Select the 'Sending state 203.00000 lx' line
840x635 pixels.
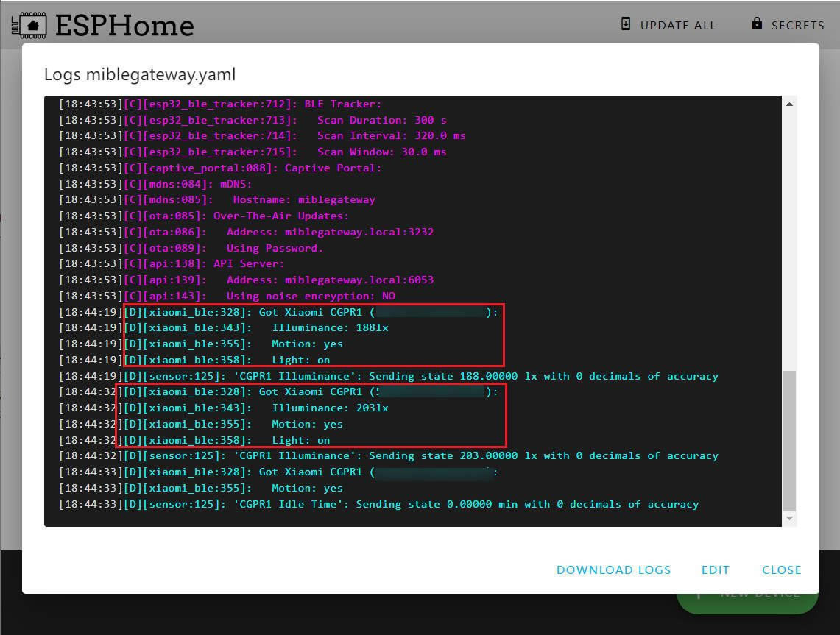[389, 456]
